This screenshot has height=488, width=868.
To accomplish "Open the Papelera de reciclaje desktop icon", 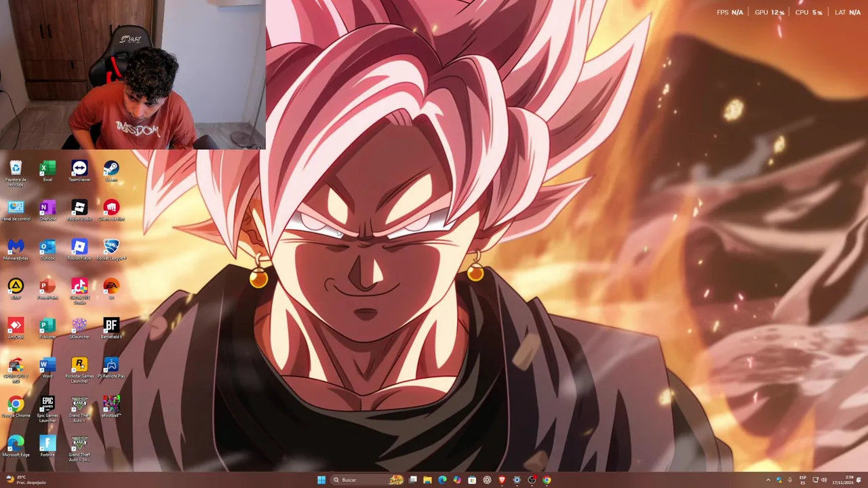I will (x=16, y=173).
